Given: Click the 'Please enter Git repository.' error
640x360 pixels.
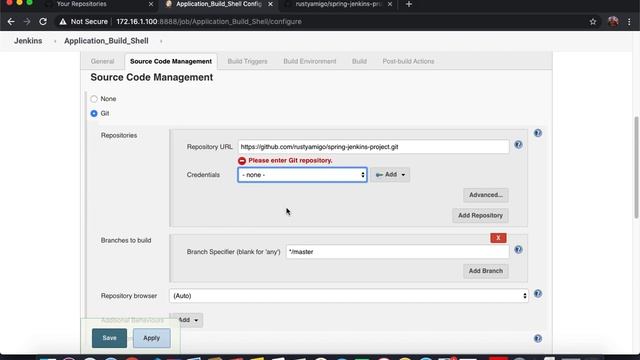Looking at the screenshot, I should click(290, 160).
